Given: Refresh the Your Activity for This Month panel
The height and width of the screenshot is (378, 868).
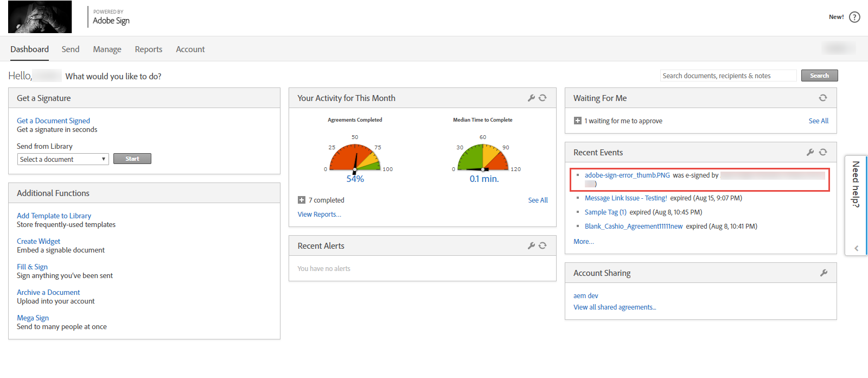Looking at the screenshot, I should click(x=542, y=98).
